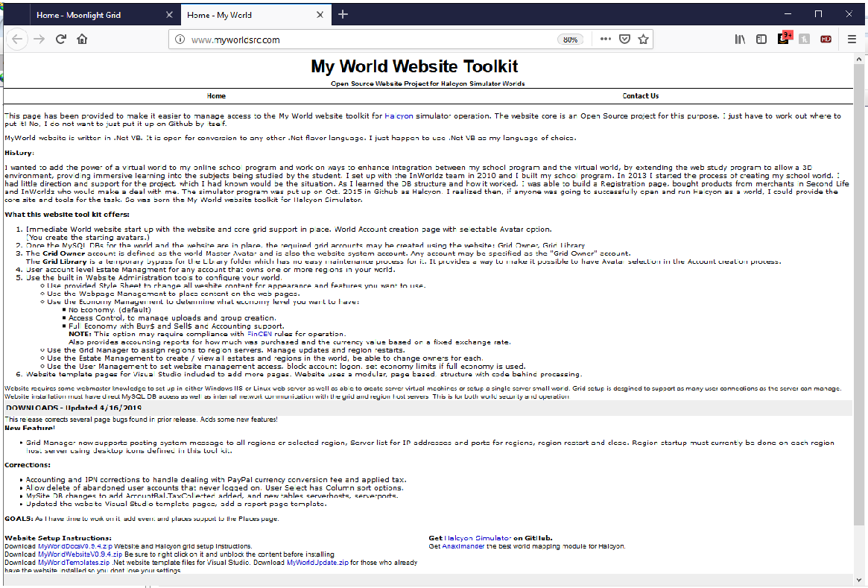Click the browser forward arrow
Screen dimensions: 868x588
(39, 39)
